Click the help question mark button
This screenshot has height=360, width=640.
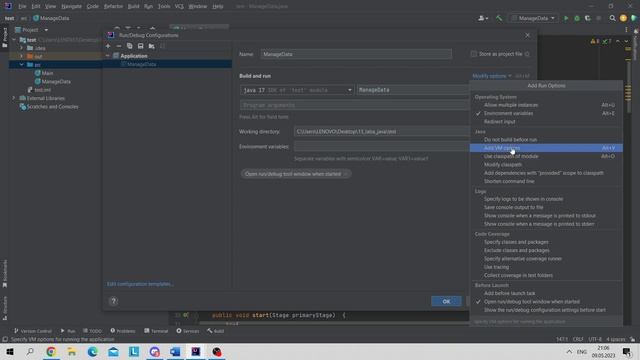[113, 301]
